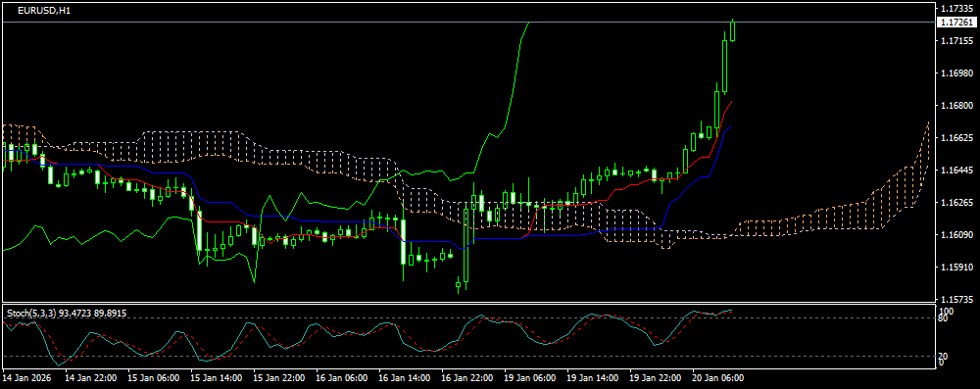Click the 16 Jan 22:00 time label
980x389 pixels.
pyautogui.click(x=466, y=378)
